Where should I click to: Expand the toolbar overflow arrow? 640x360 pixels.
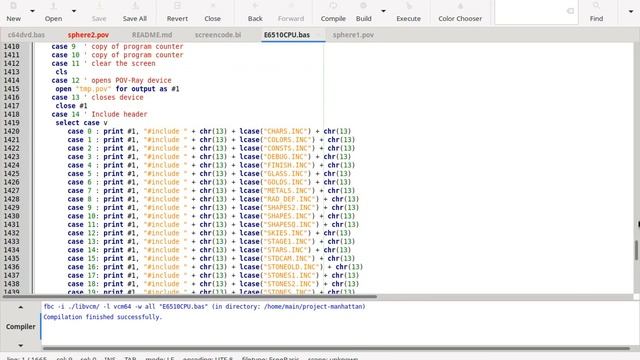[631, 11]
